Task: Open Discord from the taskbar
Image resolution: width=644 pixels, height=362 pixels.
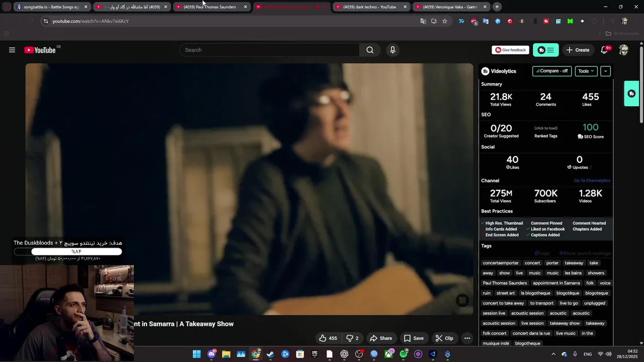Action: point(211,354)
